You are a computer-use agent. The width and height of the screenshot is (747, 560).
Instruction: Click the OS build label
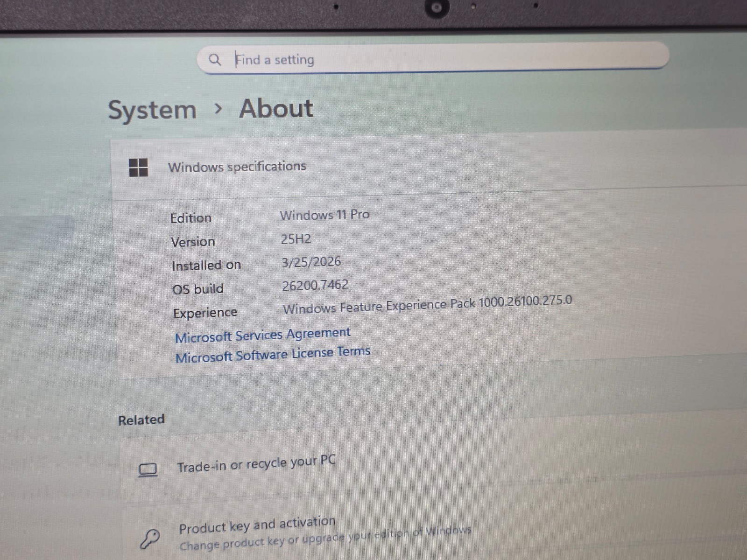pyautogui.click(x=198, y=289)
